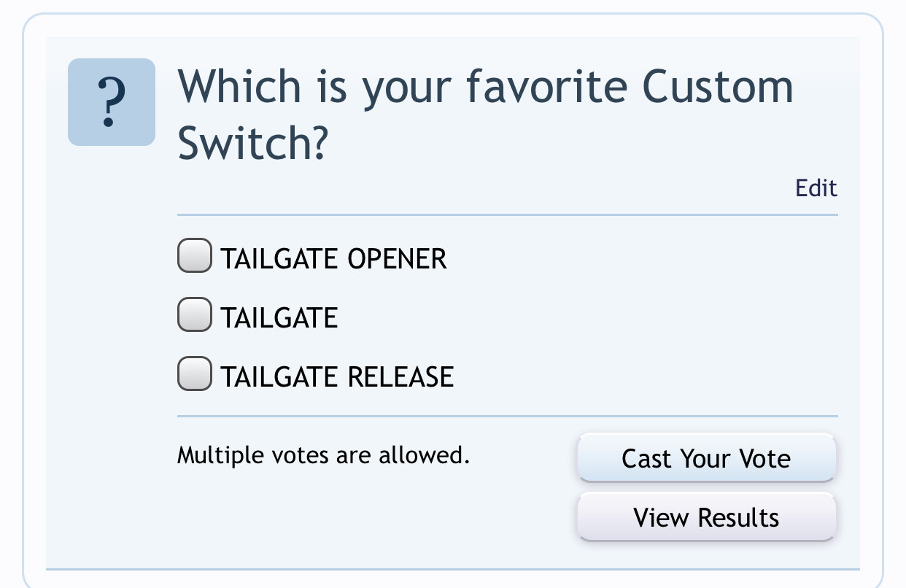This screenshot has height=588, width=906.
Task: Select the TAILGATE option label text
Action: [279, 318]
